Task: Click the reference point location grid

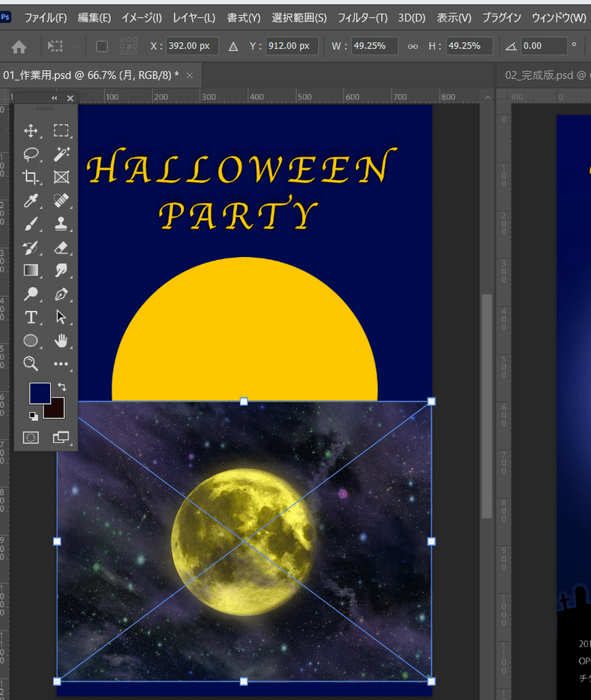Action: click(x=129, y=46)
